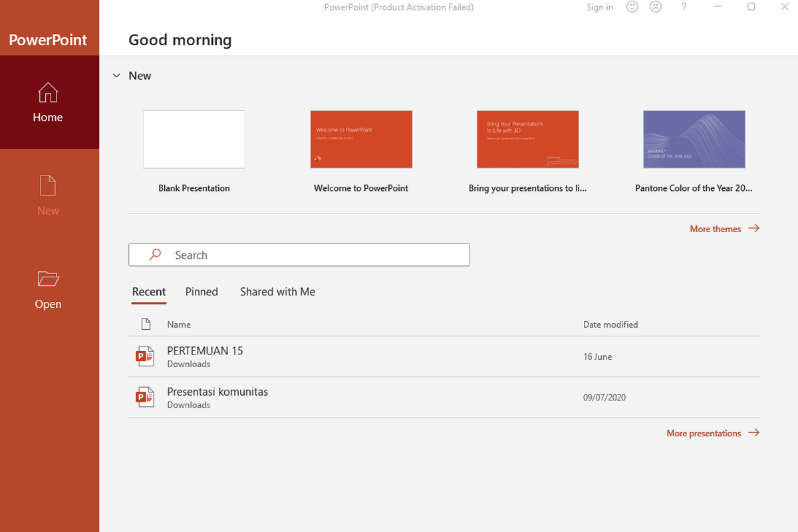Open the Shared with Me tab

(277, 291)
